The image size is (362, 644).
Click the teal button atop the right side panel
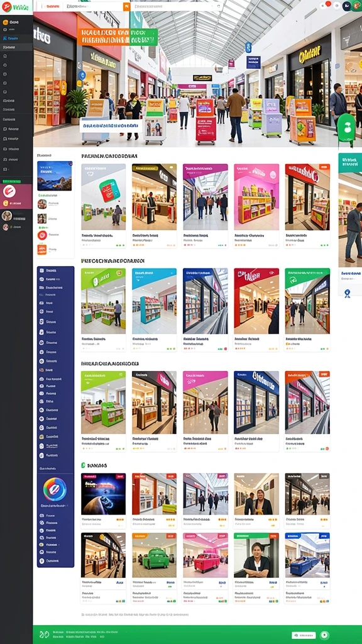pyautogui.click(x=350, y=163)
